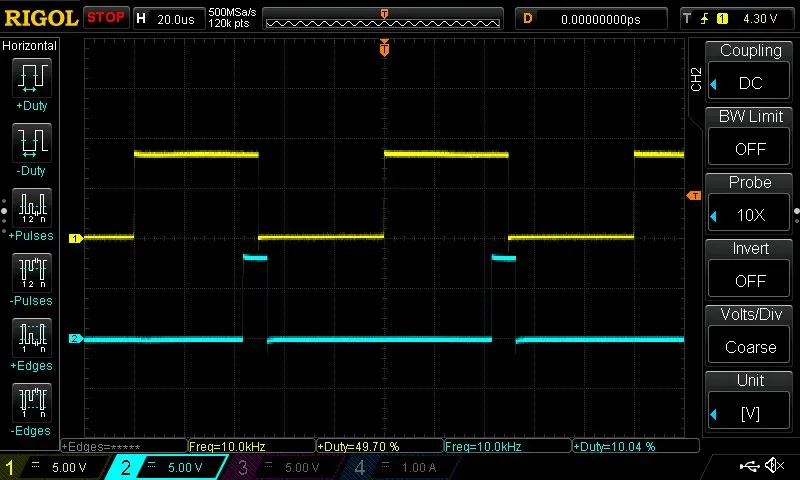Click the RIGOL logo
Viewport: 800px width, 480px height.
(x=41, y=18)
